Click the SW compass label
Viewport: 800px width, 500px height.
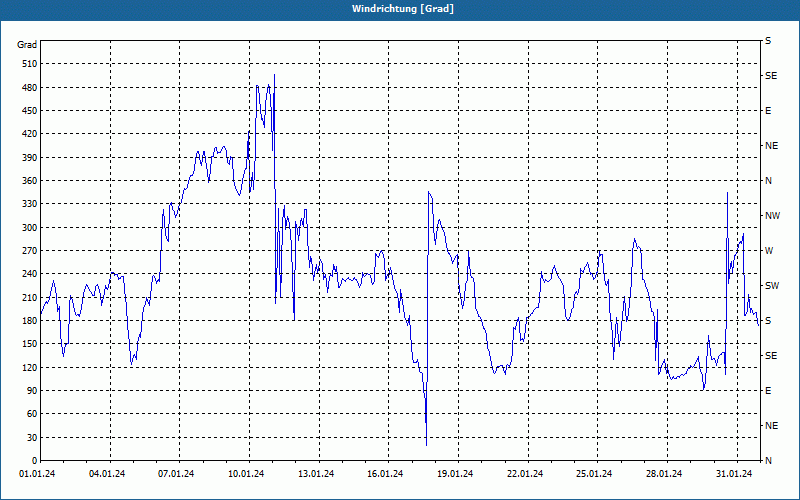click(772, 286)
